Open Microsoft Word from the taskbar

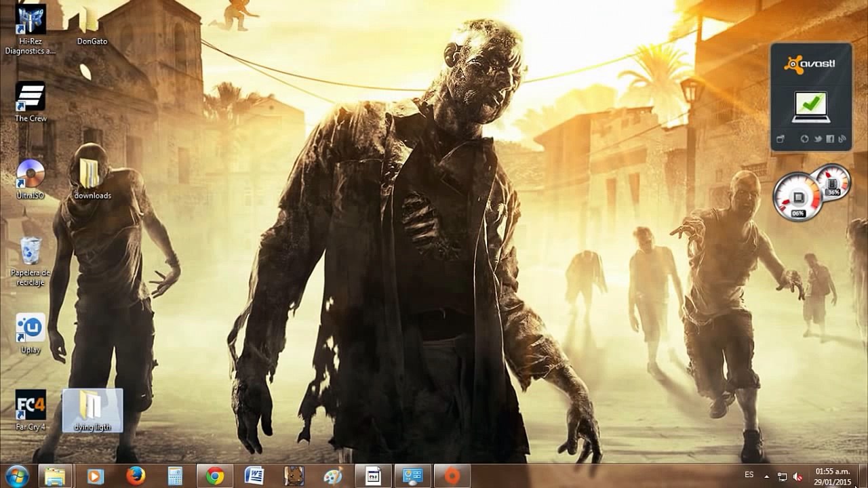[255, 476]
